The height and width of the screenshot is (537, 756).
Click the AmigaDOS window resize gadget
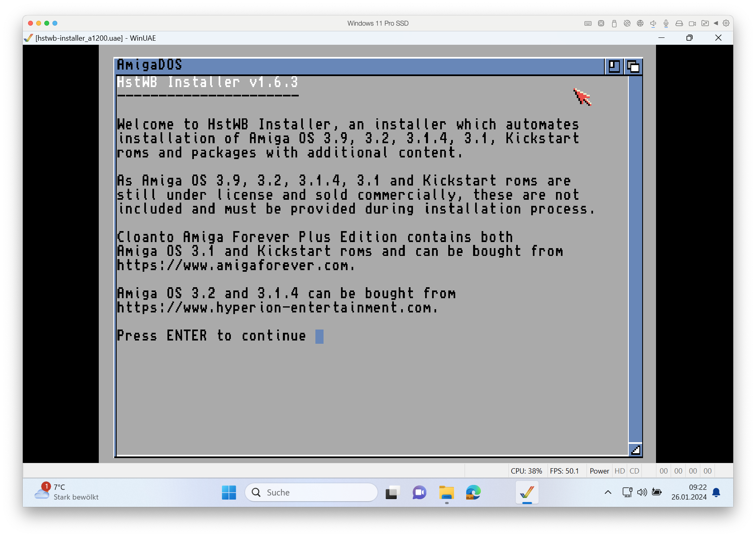635,450
